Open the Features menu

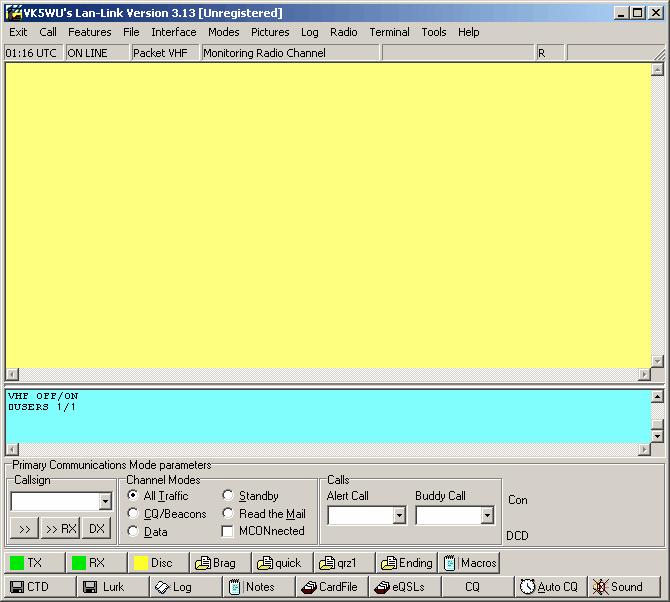[x=89, y=32]
